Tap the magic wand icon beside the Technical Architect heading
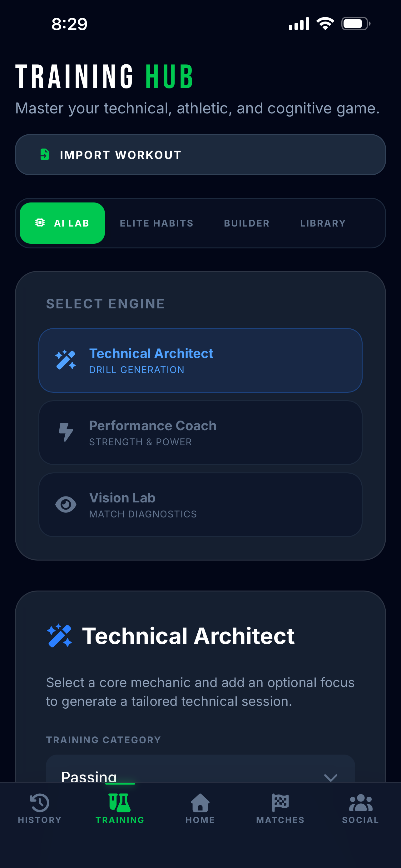This screenshot has width=401, height=868. click(60, 636)
